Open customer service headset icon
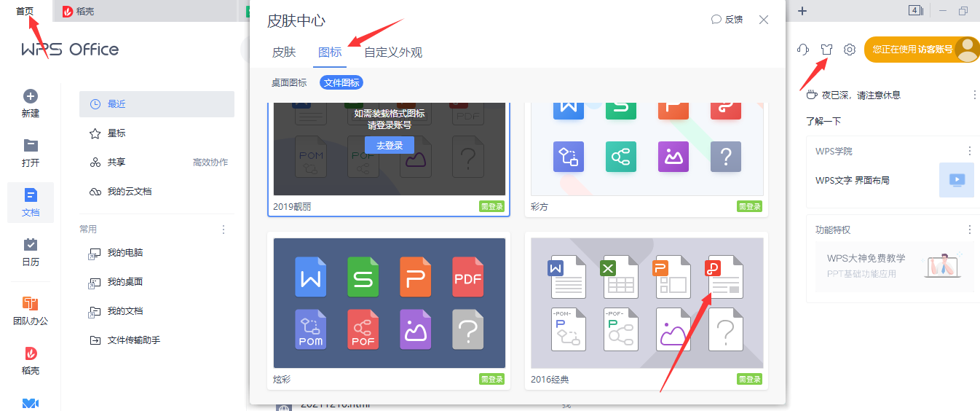The height and width of the screenshot is (411, 980). (803, 50)
